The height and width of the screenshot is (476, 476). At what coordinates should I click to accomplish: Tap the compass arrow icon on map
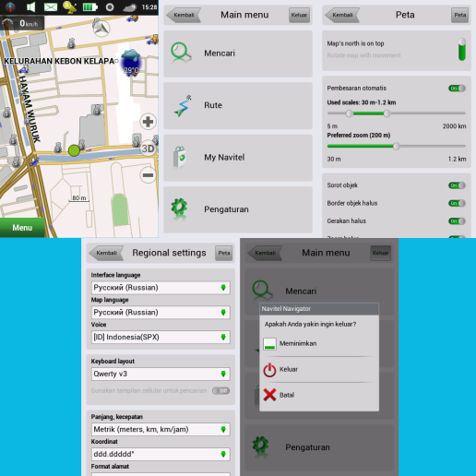click(x=101, y=28)
